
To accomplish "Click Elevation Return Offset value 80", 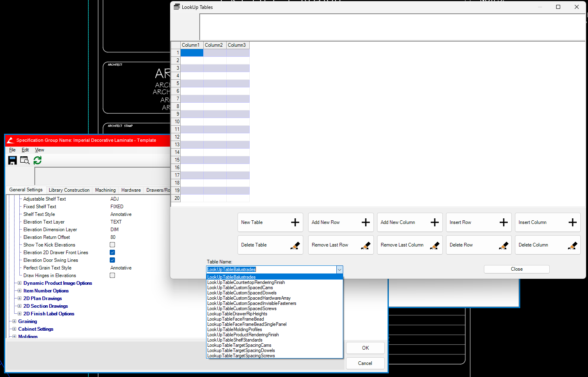I will click(113, 237).
